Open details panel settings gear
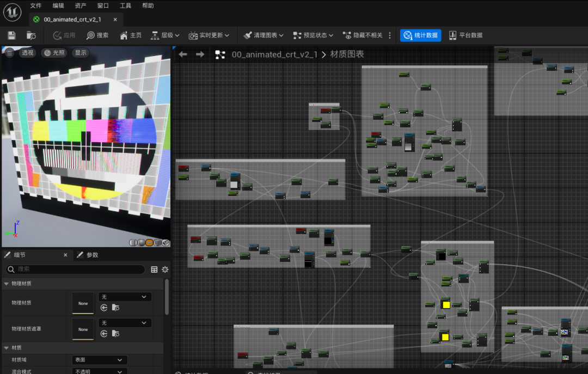588x374 pixels. pyautogui.click(x=165, y=269)
